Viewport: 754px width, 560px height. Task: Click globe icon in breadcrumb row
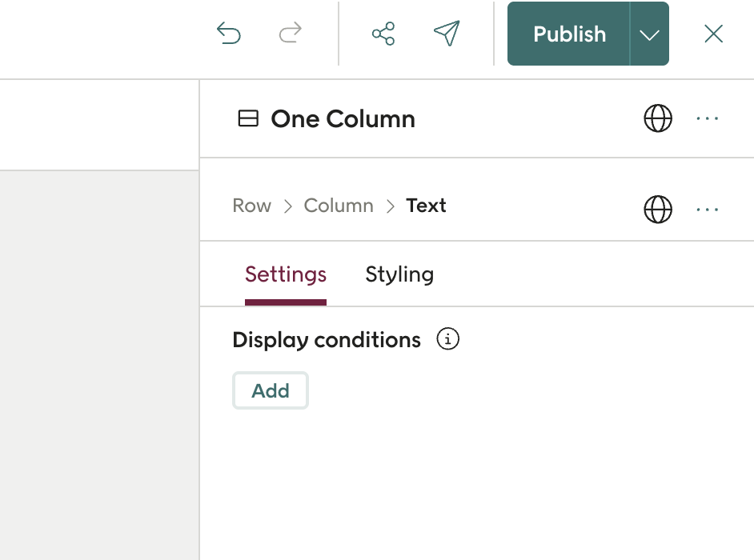[x=658, y=209]
